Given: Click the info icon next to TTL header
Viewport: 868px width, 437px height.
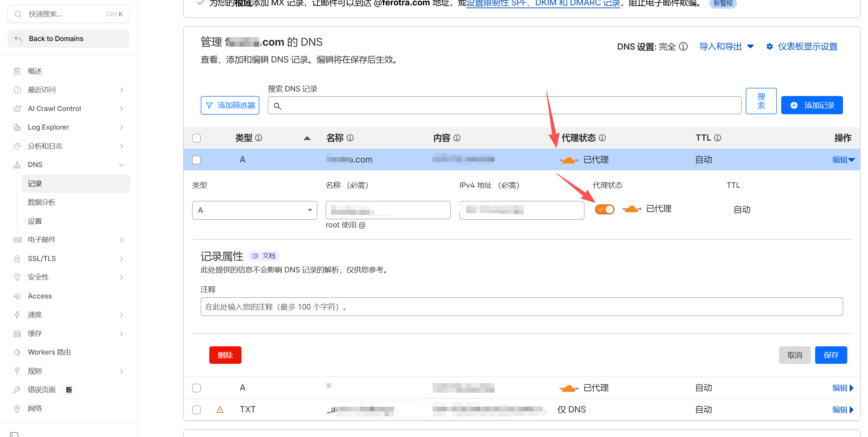Looking at the screenshot, I should pyautogui.click(x=718, y=138).
